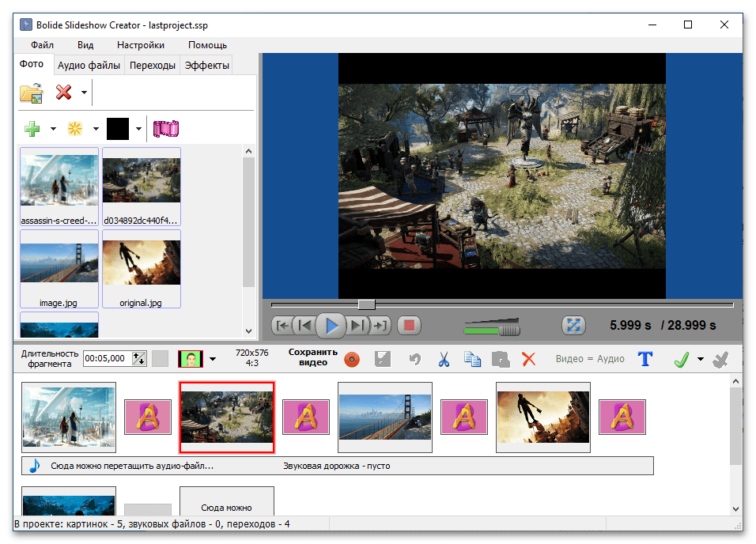Expand the yellow star effect dropdown arrow

point(96,129)
